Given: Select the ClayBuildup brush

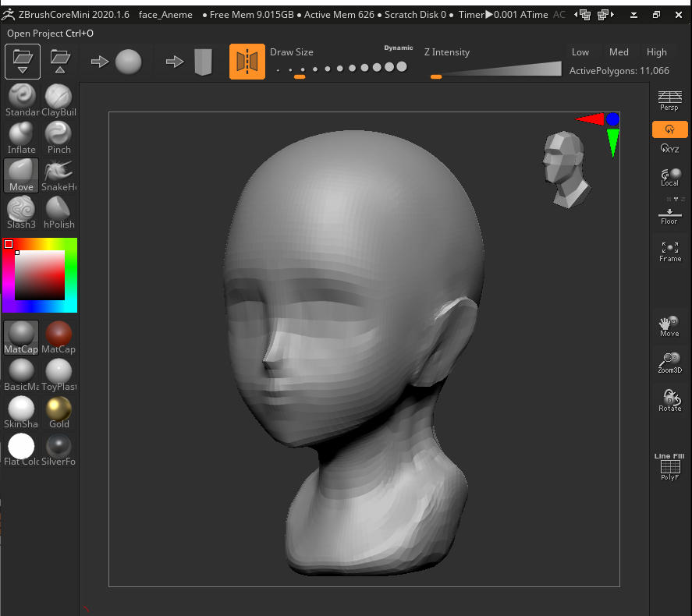Looking at the screenshot, I should 59,100.
